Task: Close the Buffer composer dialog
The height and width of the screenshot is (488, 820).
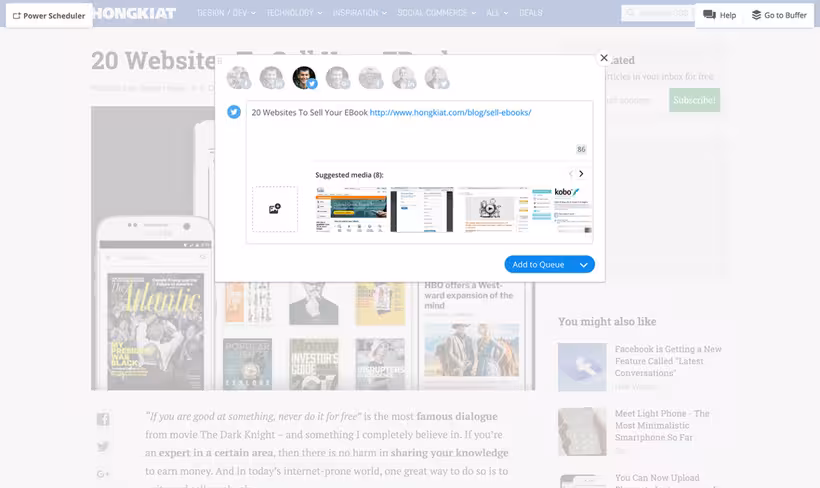Action: tap(604, 58)
